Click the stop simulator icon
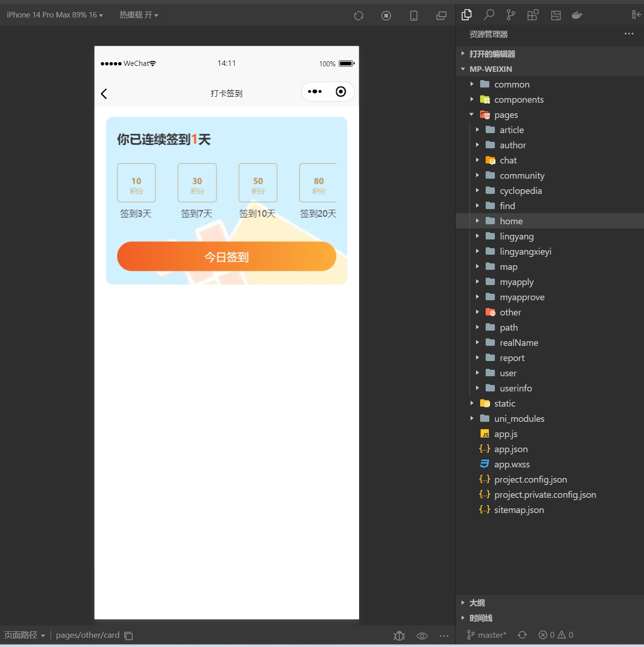 coord(386,16)
